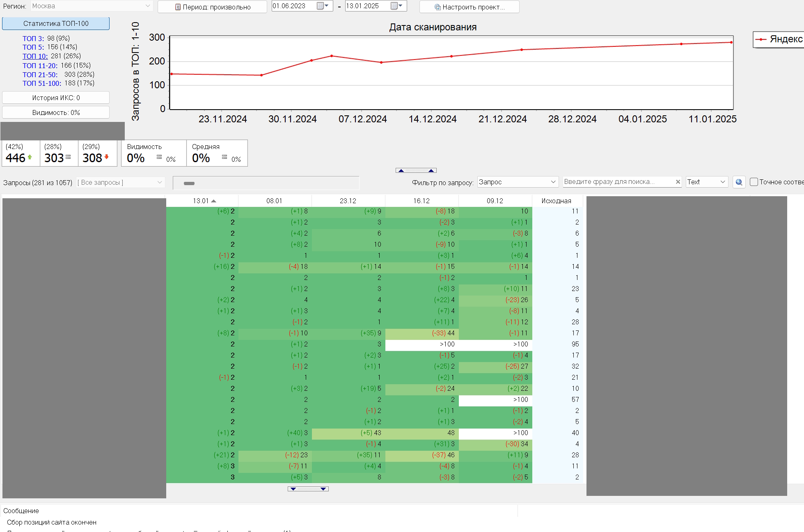Select the 303 (28%) stats tile

[59, 153]
